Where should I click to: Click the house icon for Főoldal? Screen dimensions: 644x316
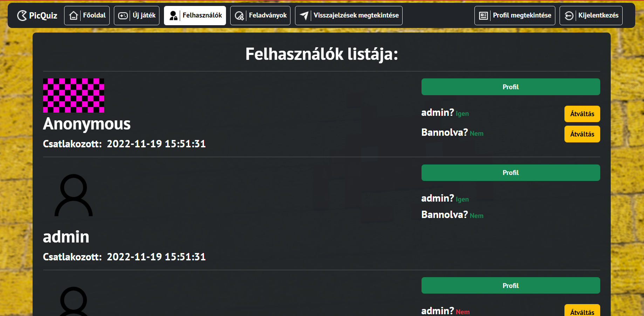[x=74, y=15]
